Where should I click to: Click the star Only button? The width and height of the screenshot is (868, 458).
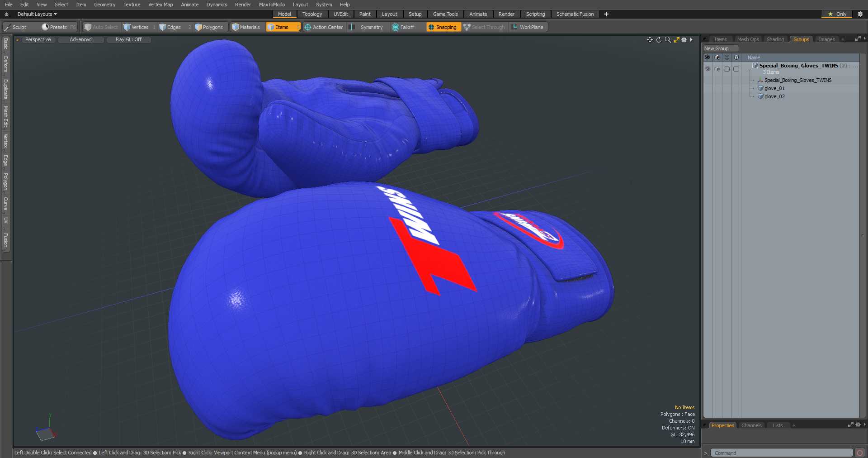click(x=837, y=14)
